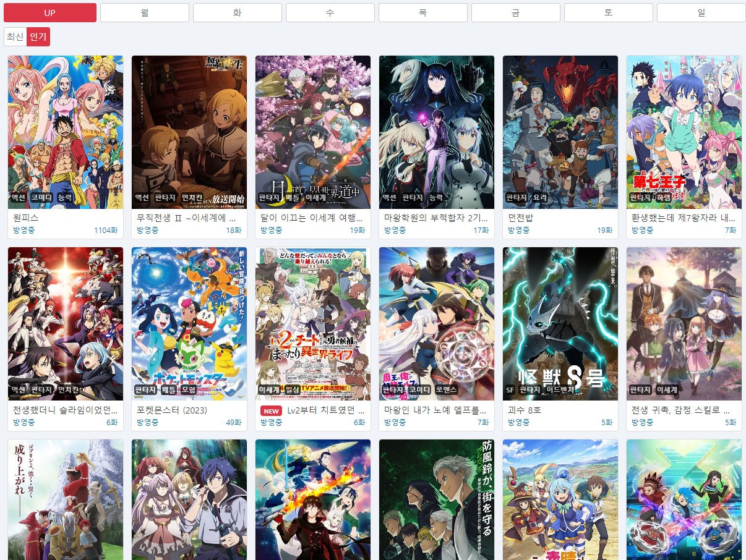Click 방영중 status under 던전밥

(519, 230)
